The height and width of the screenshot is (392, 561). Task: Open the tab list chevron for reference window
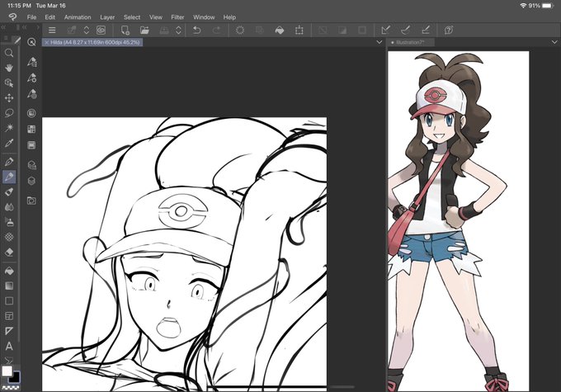(554, 42)
